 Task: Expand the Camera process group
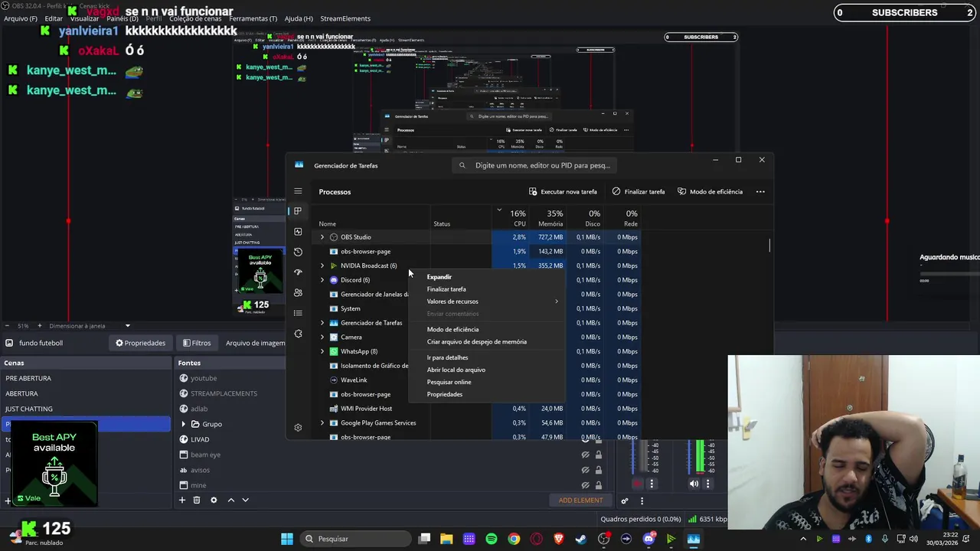322,337
